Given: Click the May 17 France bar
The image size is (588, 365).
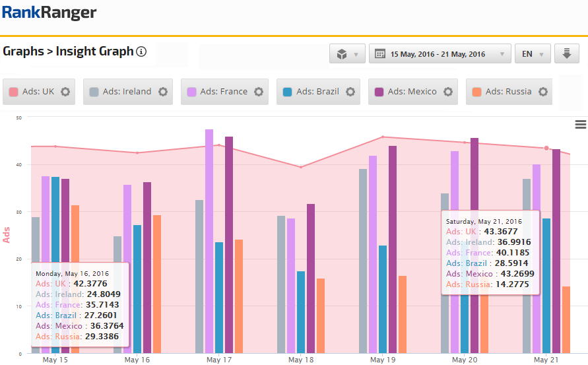Looking at the screenshot, I should [x=209, y=241].
